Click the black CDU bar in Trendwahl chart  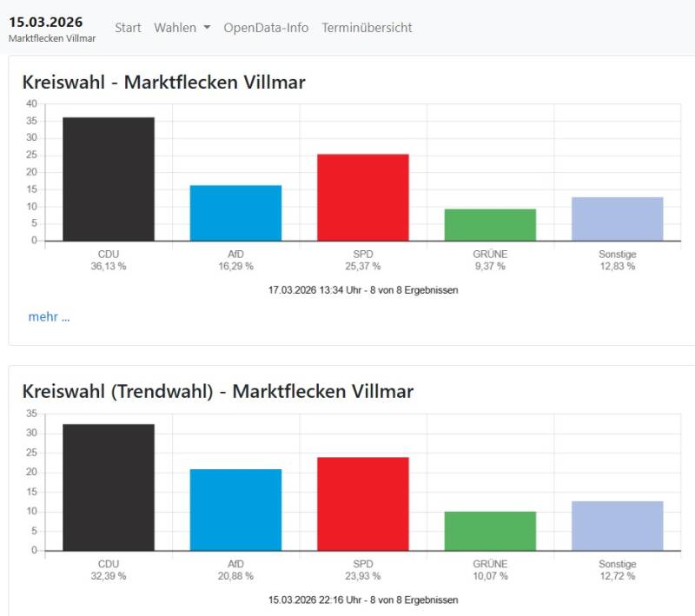coord(109,487)
